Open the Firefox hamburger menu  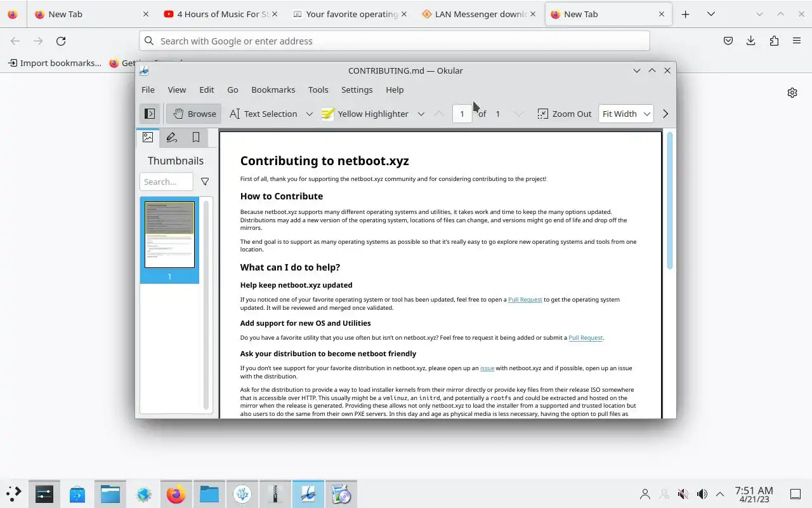click(797, 41)
